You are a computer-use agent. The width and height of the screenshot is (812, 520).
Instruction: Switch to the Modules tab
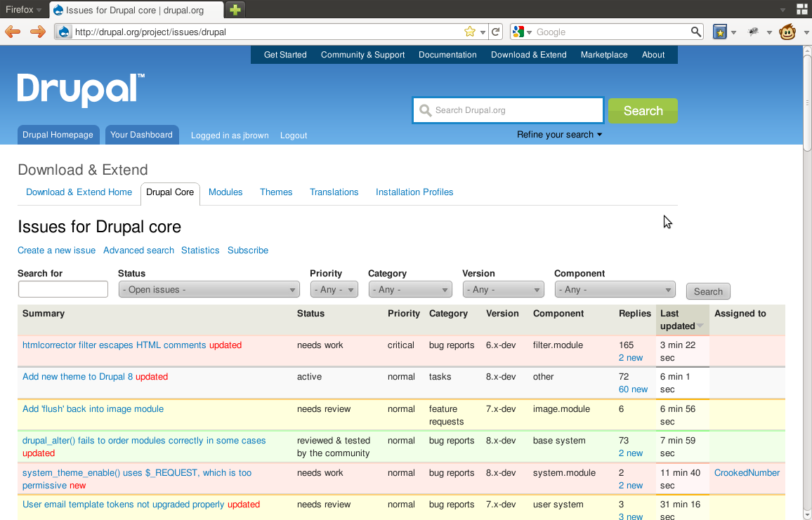[x=225, y=192]
